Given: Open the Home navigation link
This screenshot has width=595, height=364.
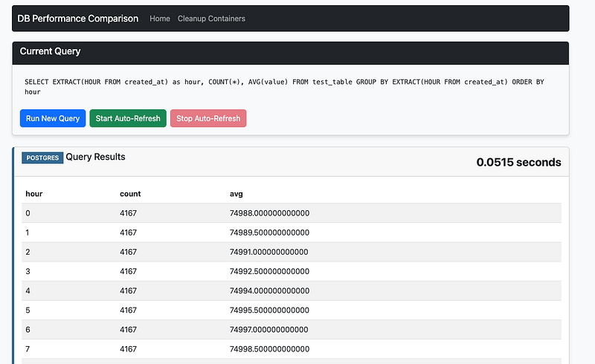Looking at the screenshot, I should point(160,19).
